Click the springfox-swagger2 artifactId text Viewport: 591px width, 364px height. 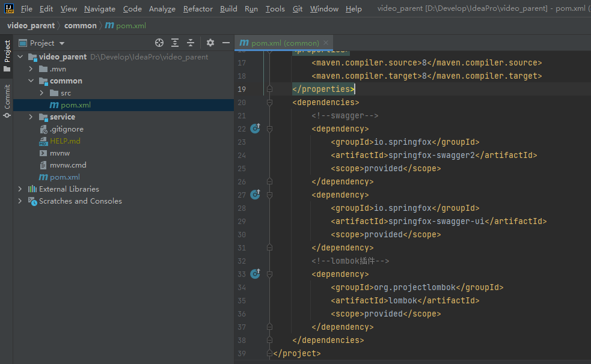(432, 155)
